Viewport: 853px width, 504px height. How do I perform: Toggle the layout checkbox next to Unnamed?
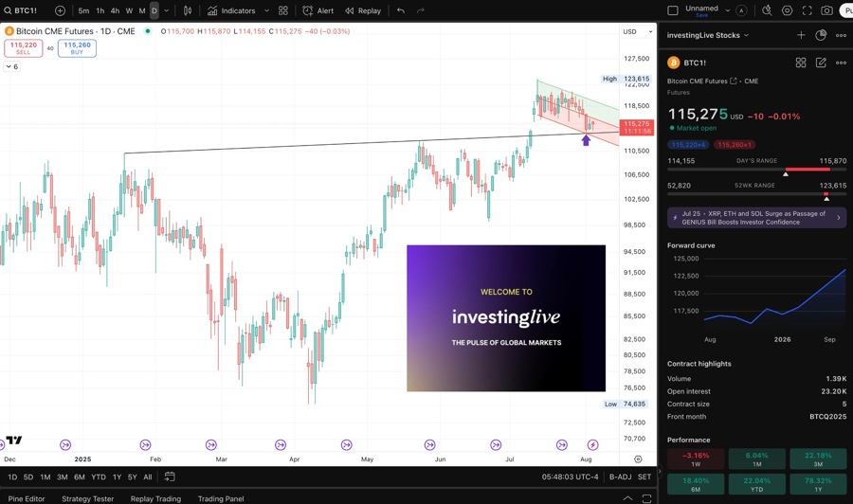coord(673,10)
